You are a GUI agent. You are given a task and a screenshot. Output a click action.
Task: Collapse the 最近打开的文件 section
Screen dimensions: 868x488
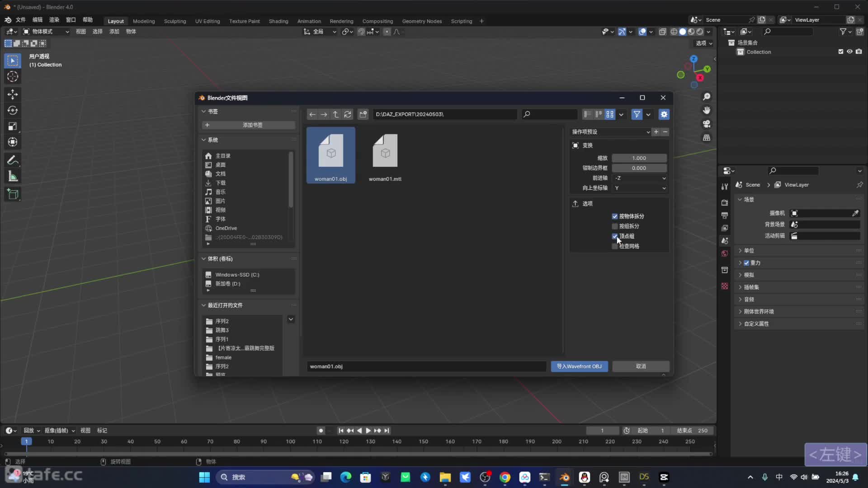click(203, 305)
